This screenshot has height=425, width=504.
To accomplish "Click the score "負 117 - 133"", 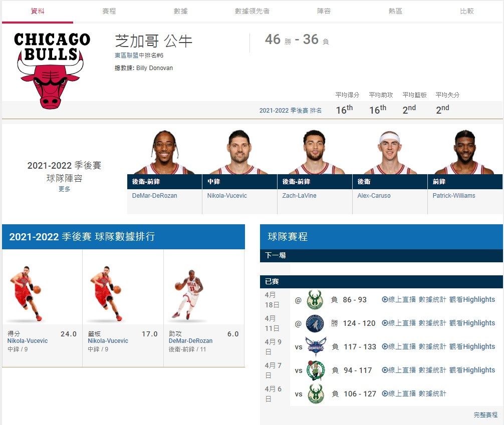I will [354, 346].
